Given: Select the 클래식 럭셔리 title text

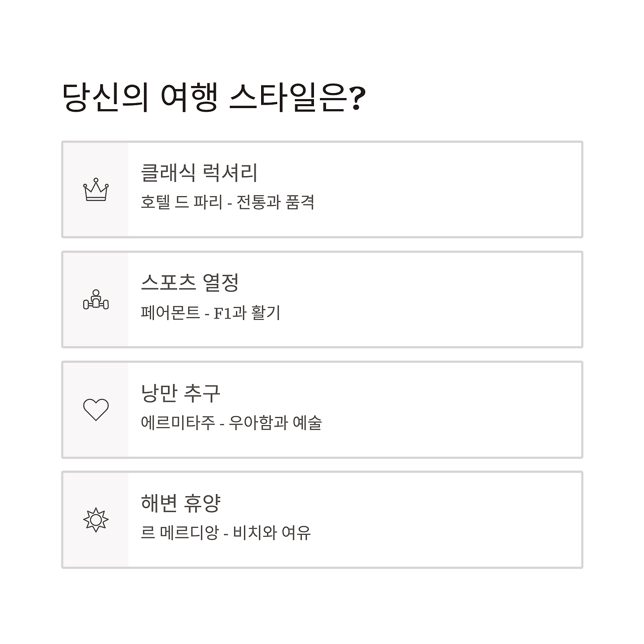Looking at the screenshot, I should 199,173.
